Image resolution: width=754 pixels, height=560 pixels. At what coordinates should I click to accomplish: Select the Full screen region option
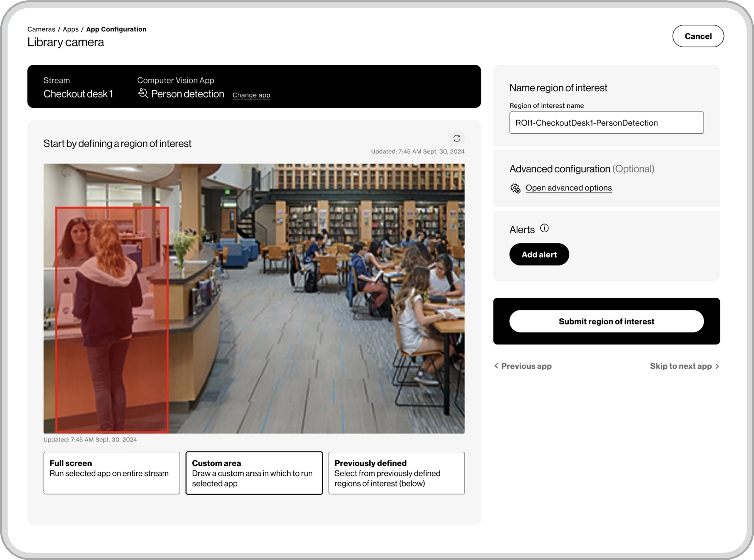(112, 473)
